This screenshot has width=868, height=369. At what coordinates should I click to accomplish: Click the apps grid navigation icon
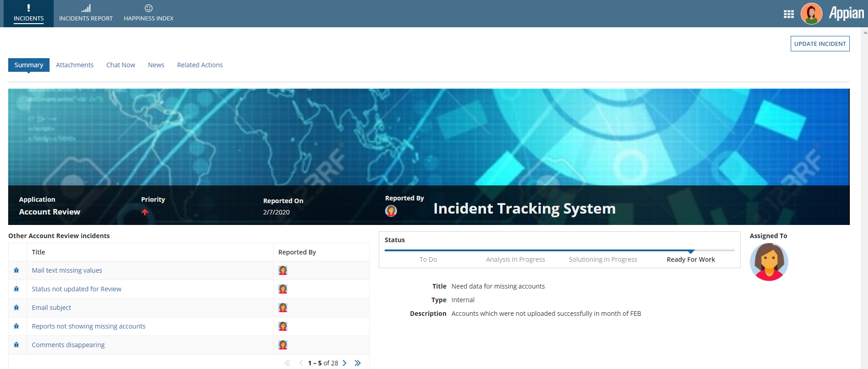[789, 14]
